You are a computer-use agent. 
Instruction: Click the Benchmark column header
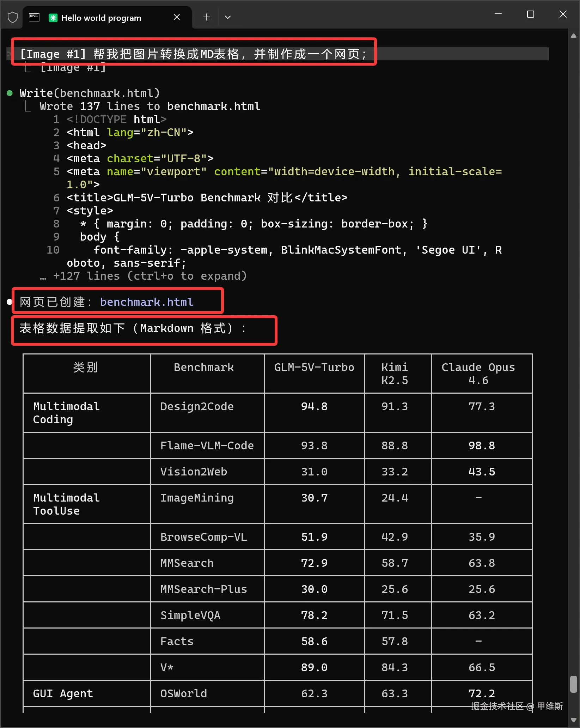pyautogui.click(x=207, y=374)
